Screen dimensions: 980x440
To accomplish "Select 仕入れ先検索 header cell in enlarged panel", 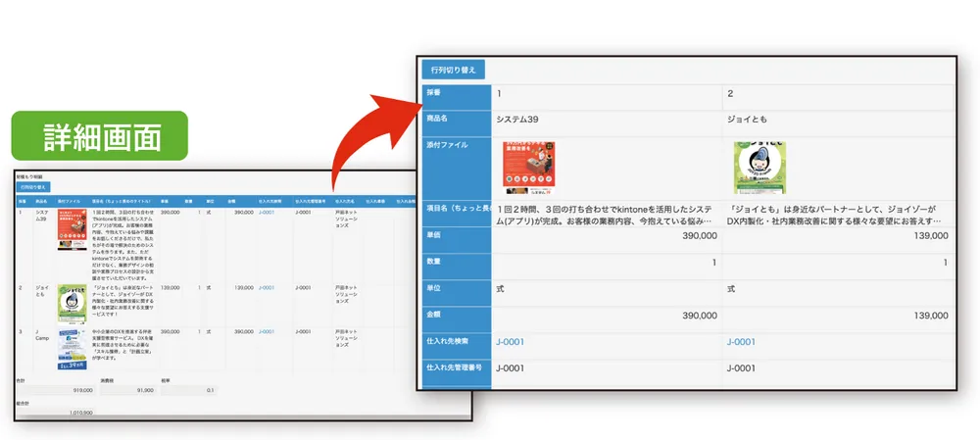I will click(457, 342).
